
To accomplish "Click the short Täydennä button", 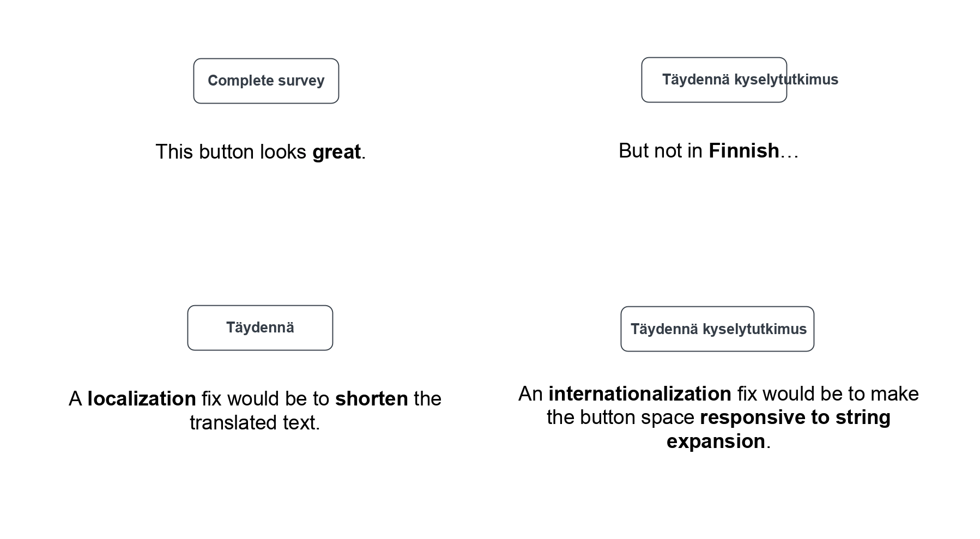I will pyautogui.click(x=260, y=328).
